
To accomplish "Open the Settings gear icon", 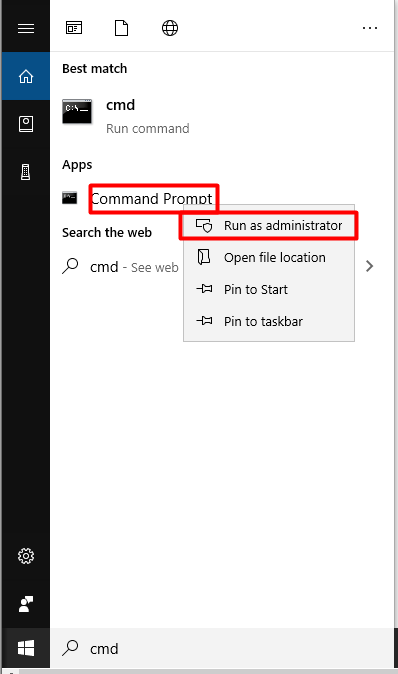I will click(26, 556).
